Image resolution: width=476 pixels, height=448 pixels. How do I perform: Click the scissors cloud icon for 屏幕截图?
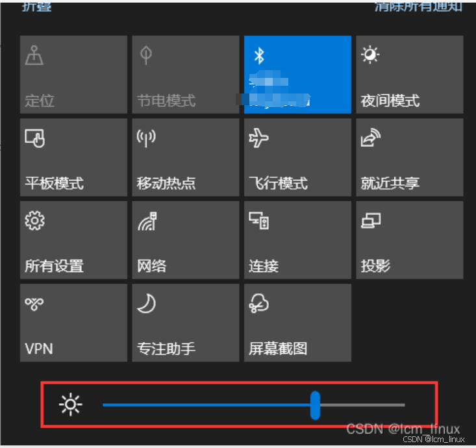(x=258, y=303)
